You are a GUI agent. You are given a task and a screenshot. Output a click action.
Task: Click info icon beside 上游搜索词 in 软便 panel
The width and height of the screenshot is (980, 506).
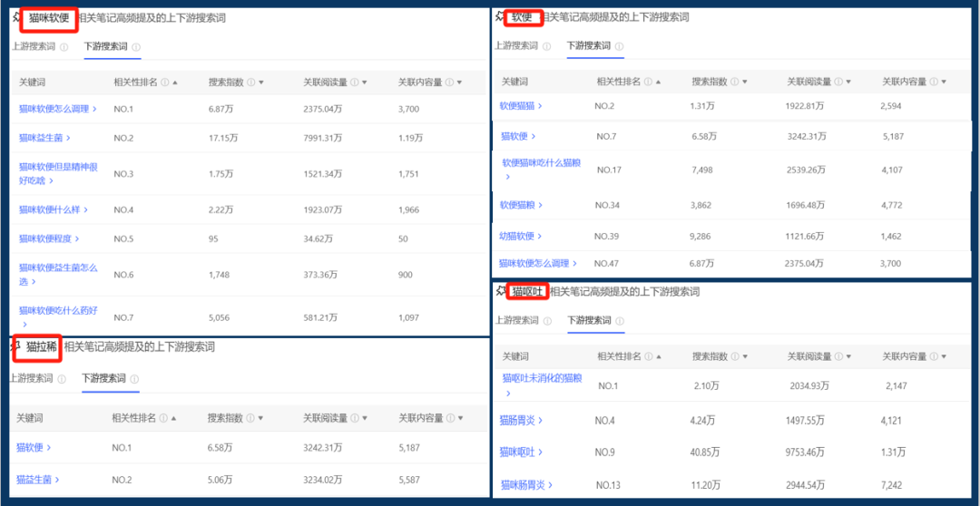(x=547, y=46)
